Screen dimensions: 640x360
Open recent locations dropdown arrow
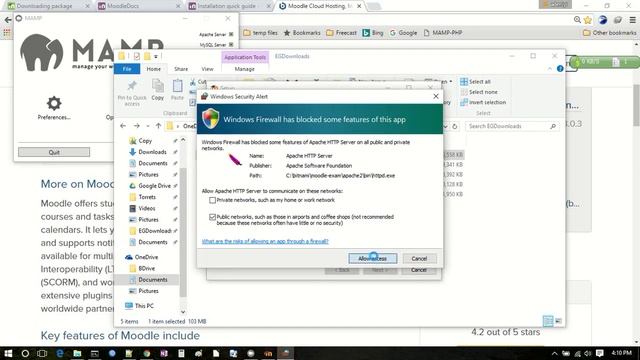(x=148, y=127)
